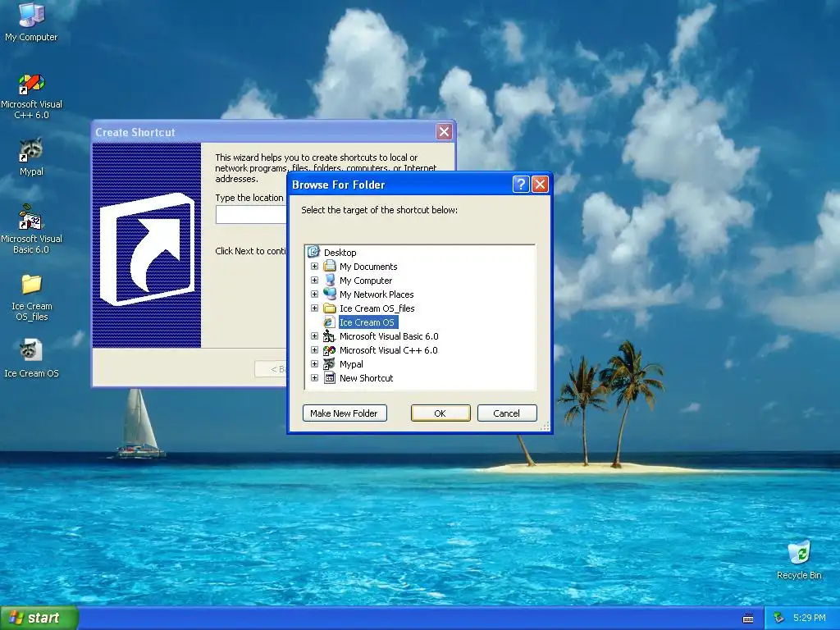Image resolution: width=840 pixels, height=630 pixels.
Task: Click the keyboard icon in the taskbar
Action: [x=748, y=619]
